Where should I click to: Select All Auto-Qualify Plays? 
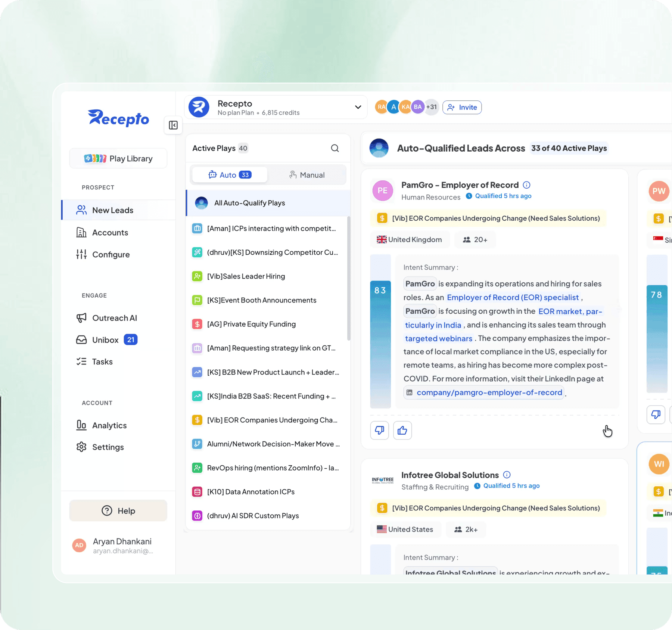tap(268, 203)
